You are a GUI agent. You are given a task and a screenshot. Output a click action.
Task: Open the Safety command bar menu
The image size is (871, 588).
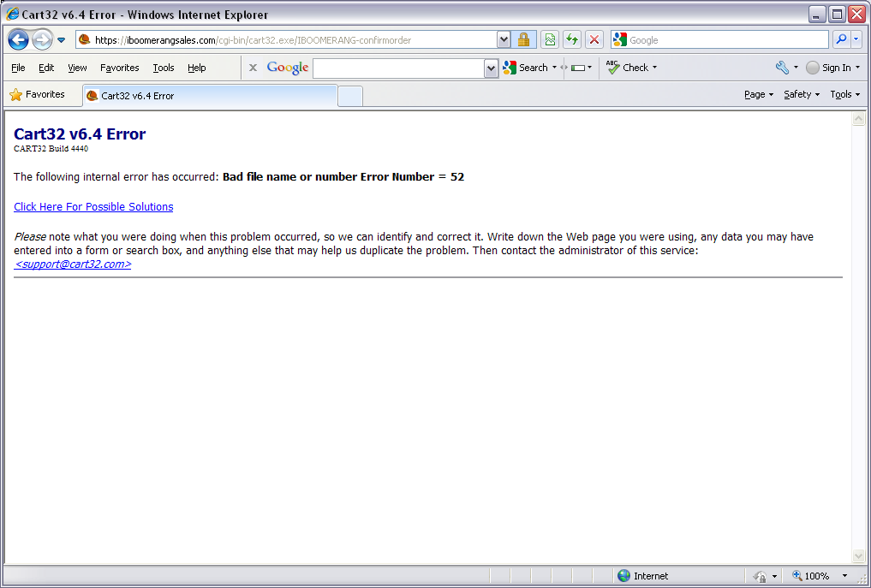[802, 94]
